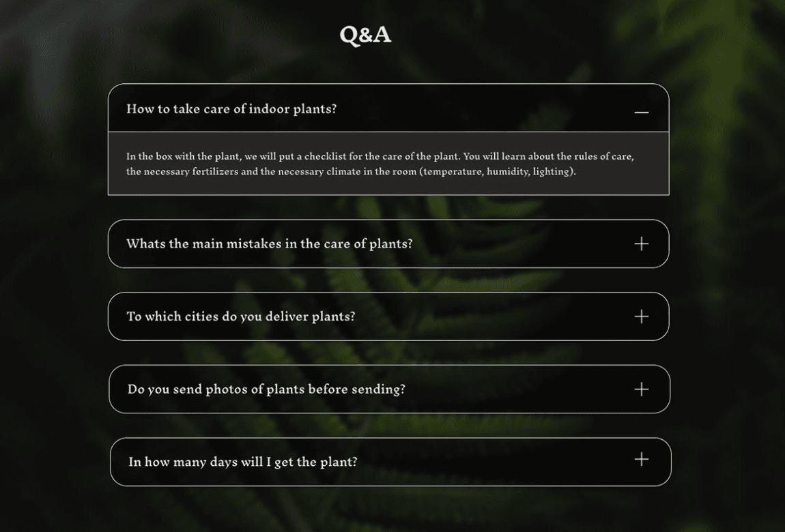Open the question about photos before sending
Viewport: 785px width, 532px height.
coord(266,389)
